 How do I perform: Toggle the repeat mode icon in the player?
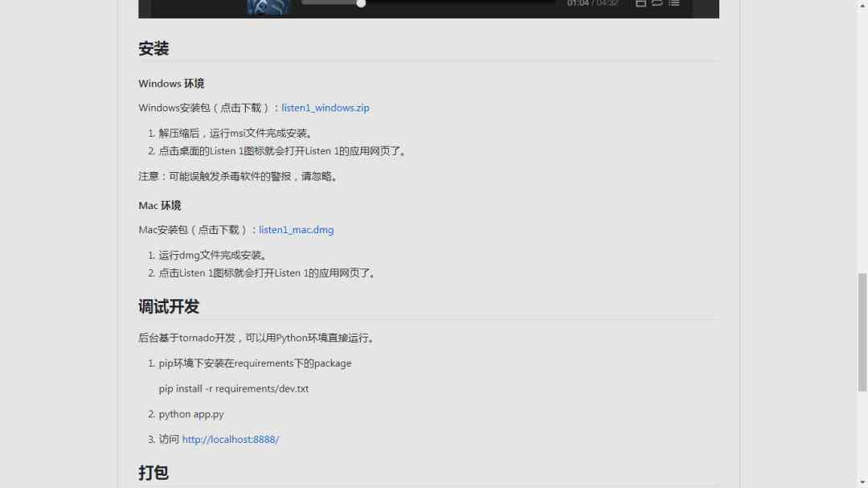(x=657, y=3)
